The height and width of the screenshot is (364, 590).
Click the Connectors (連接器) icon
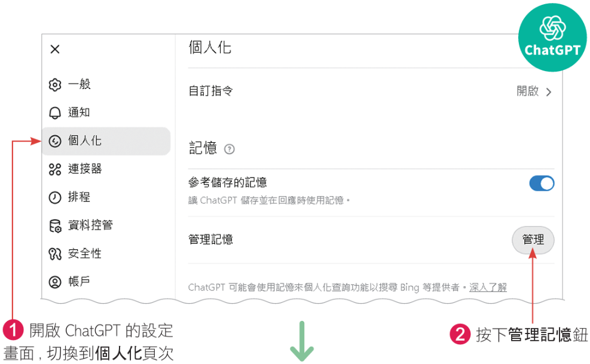click(55, 169)
